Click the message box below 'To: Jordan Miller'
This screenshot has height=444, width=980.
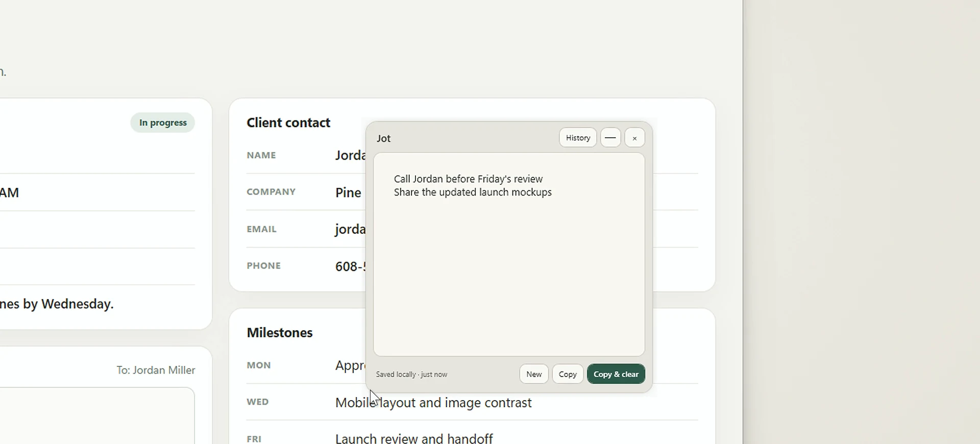(97, 415)
